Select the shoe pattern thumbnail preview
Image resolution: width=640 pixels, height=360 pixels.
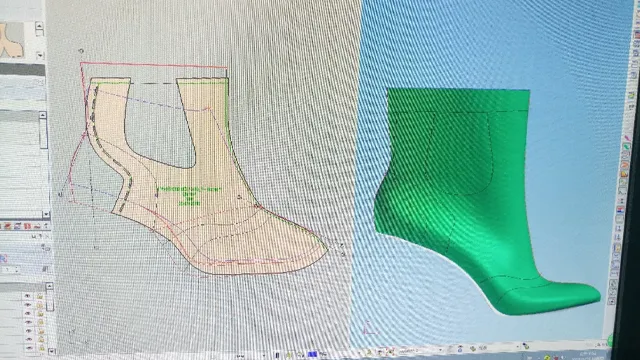coord(12,40)
